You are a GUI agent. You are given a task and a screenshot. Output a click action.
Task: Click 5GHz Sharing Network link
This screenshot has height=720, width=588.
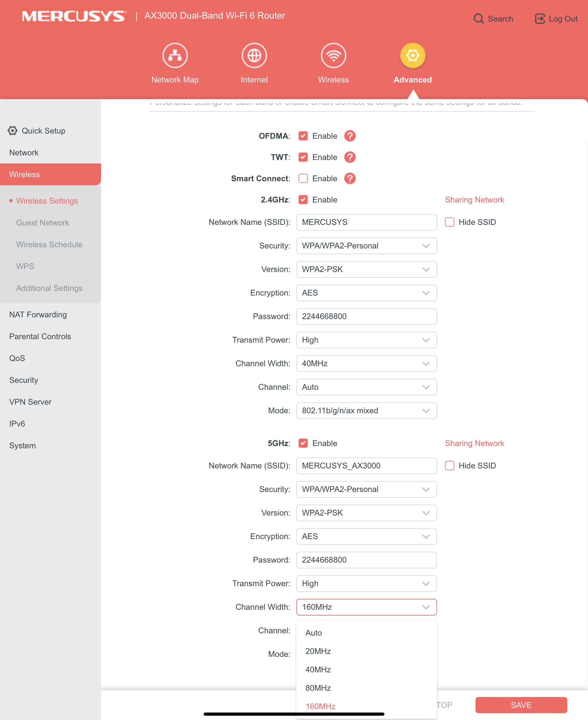(x=474, y=443)
